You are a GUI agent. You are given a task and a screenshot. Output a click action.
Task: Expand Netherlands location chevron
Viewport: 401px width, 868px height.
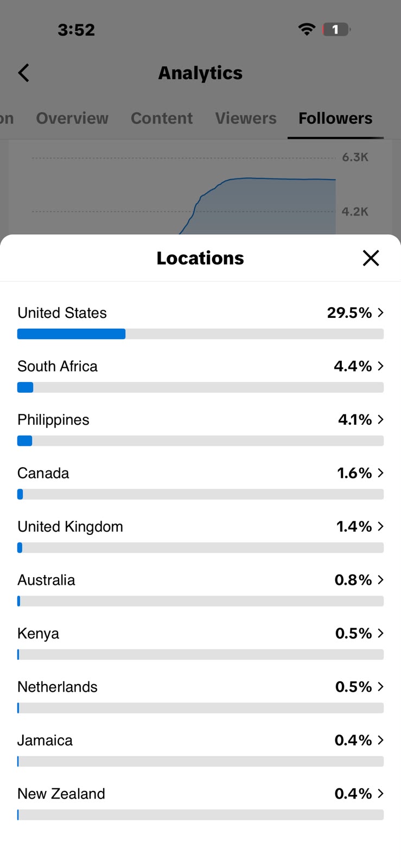point(381,687)
